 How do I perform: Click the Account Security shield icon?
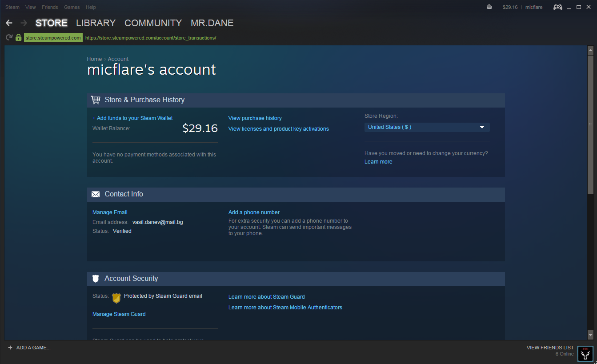[x=96, y=279]
